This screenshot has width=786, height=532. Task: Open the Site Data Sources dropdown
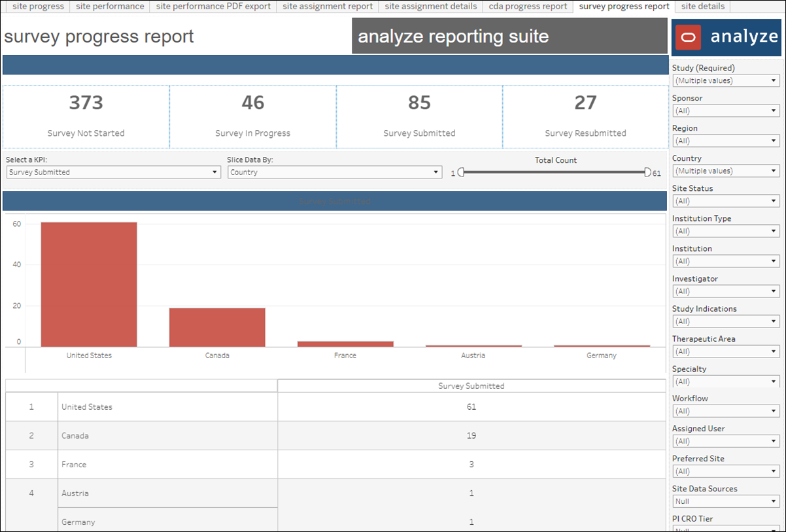pyautogui.click(x=726, y=501)
